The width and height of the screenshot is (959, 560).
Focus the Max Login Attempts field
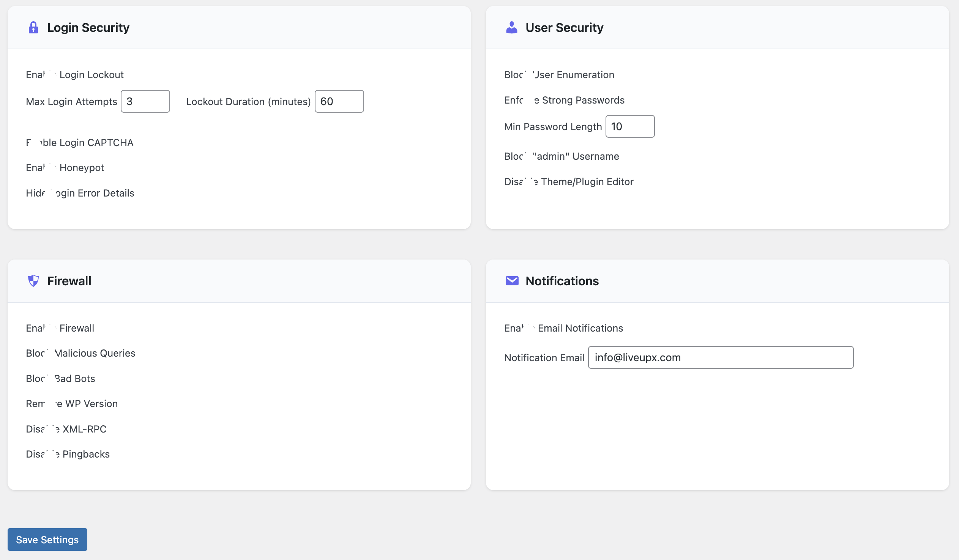point(145,101)
